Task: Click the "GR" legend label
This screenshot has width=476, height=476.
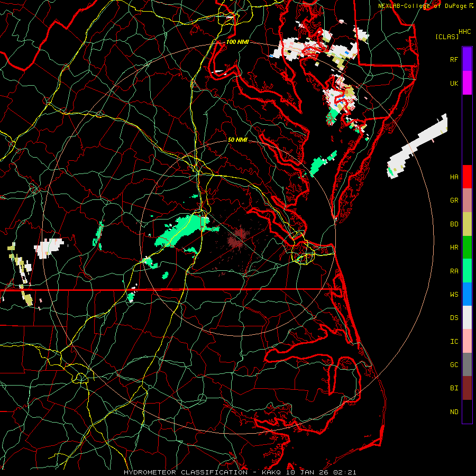Action: [454, 200]
